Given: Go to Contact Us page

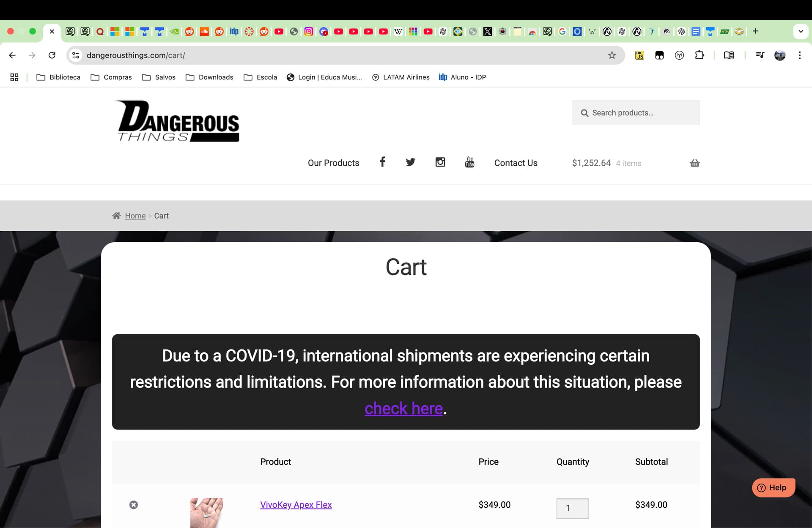Looking at the screenshot, I should coord(516,163).
